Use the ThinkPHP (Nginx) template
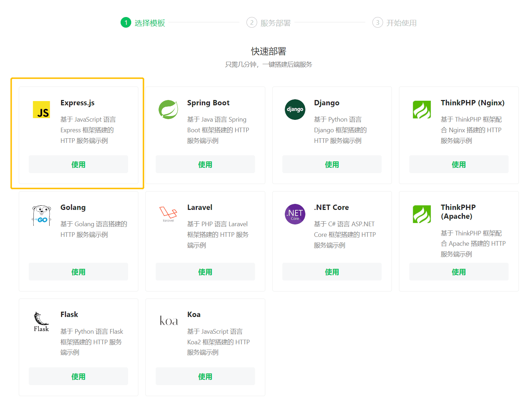The height and width of the screenshot is (406, 532). coord(459,165)
